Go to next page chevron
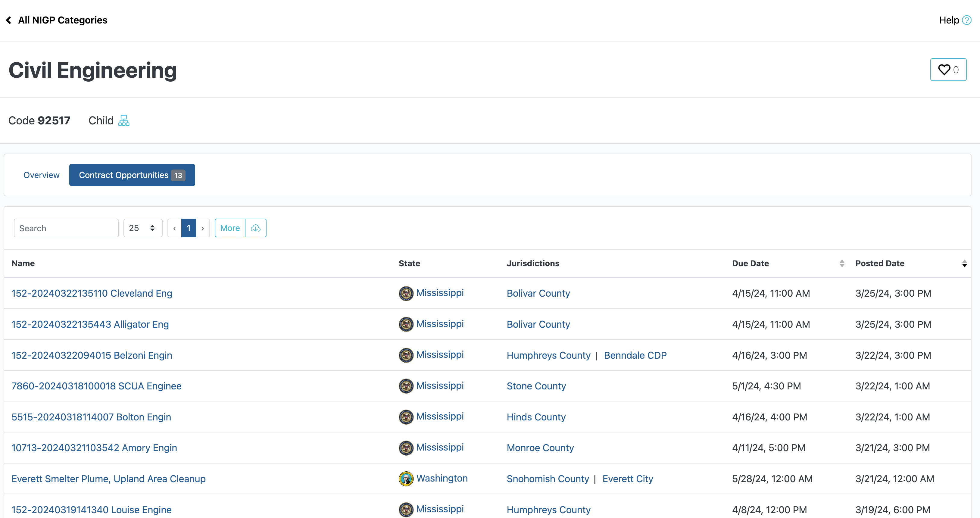The image size is (980, 518). pos(203,228)
